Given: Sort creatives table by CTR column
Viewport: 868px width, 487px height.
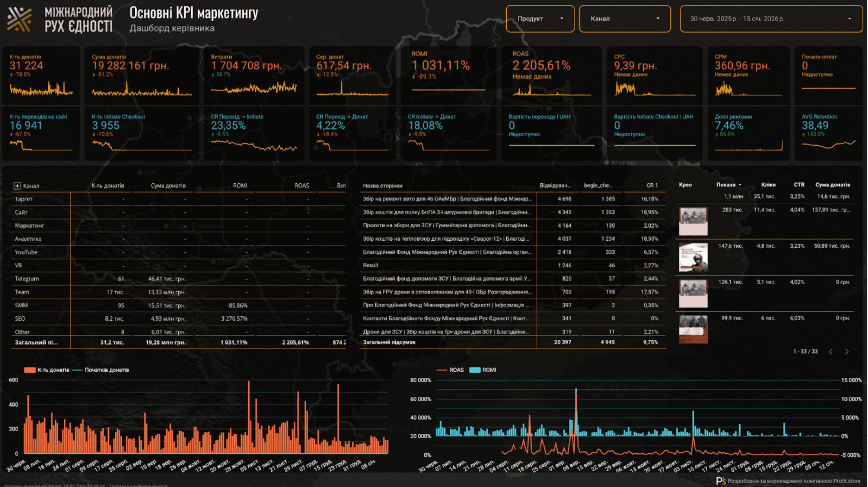Looking at the screenshot, I should pos(799,185).
